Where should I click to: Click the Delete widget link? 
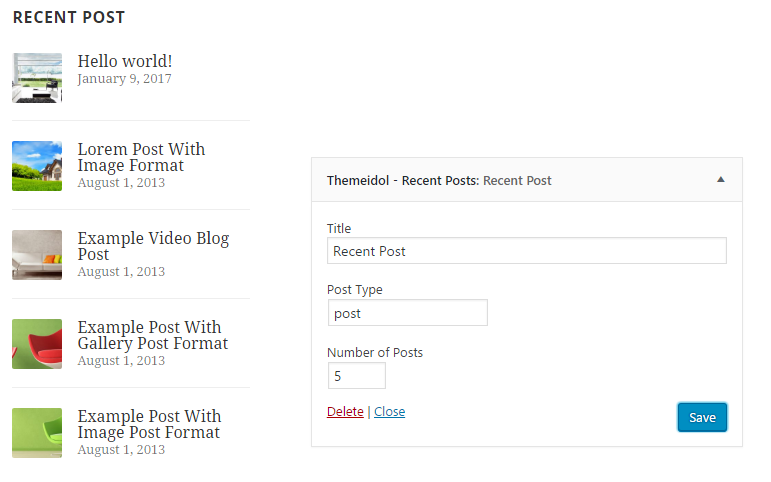tap(345, 411)
